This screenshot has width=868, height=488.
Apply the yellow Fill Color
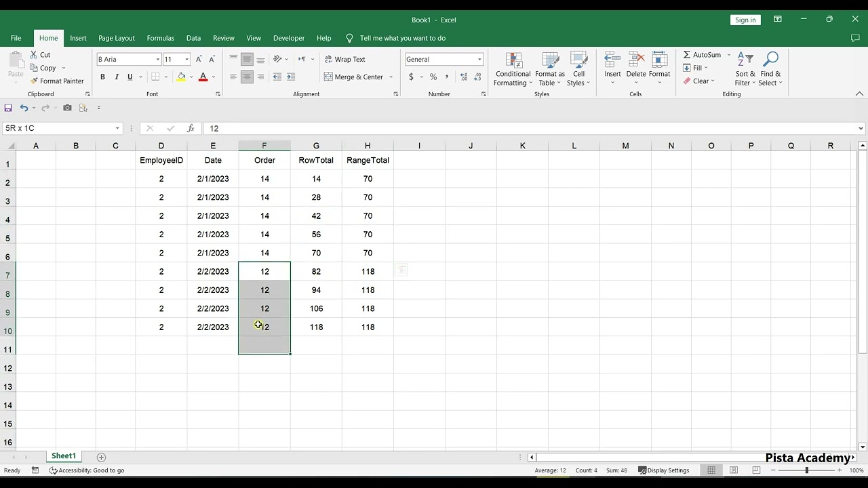pos(181,77)
